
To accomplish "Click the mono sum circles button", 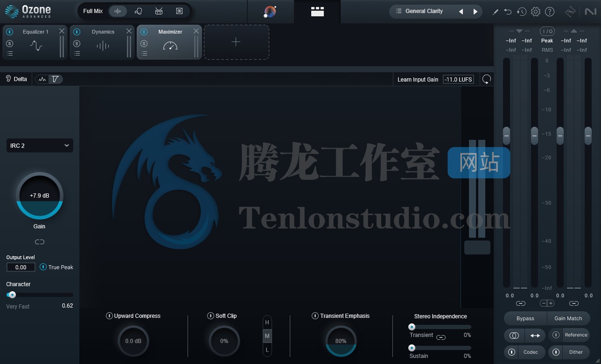I will tap(514, 335).
